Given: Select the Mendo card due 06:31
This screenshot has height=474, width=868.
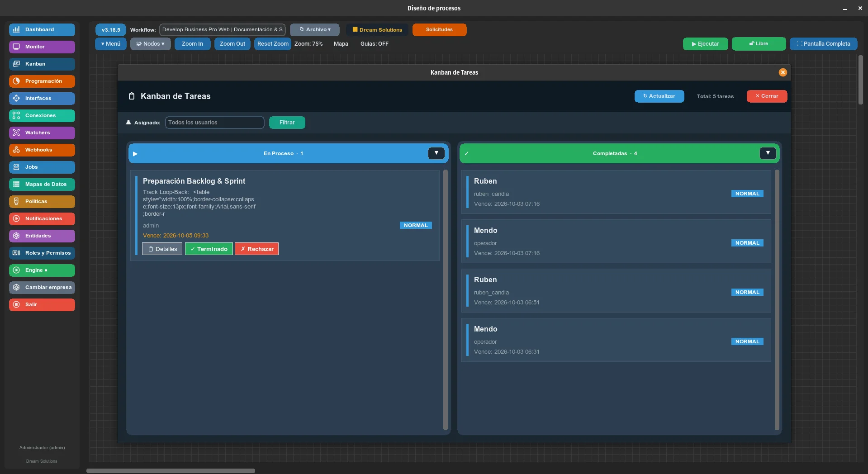Looking at the screenshot, I should 616,340.
